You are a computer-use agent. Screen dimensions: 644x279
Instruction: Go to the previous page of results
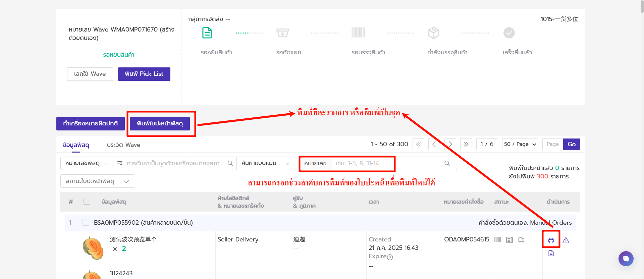click(434, 144)
